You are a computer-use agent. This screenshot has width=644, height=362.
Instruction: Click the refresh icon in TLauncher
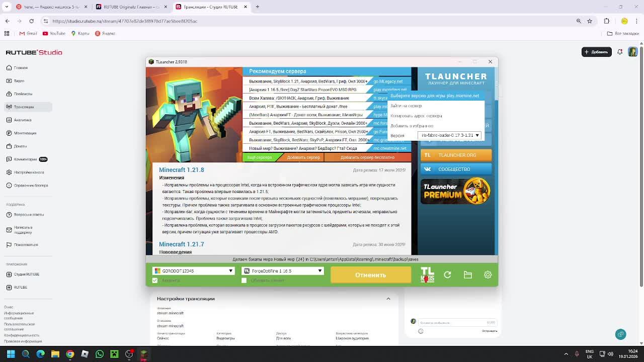coord(447,275)
